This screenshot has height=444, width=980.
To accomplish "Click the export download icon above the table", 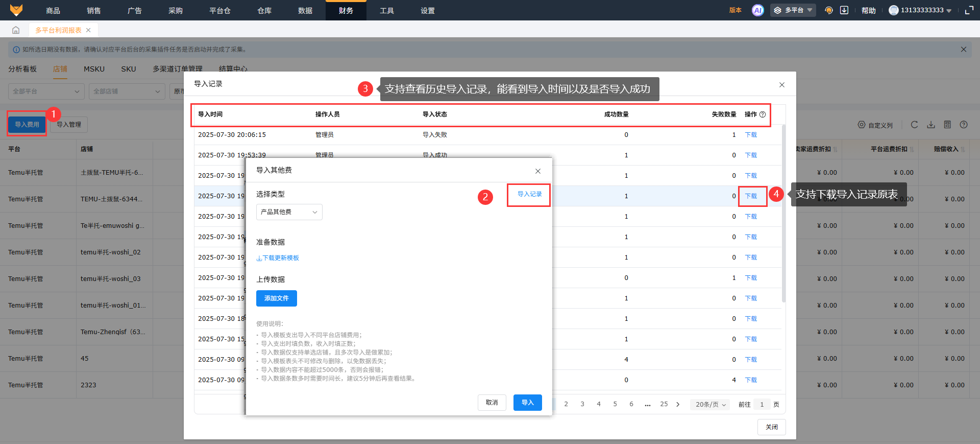I will (x=931, y=125).
